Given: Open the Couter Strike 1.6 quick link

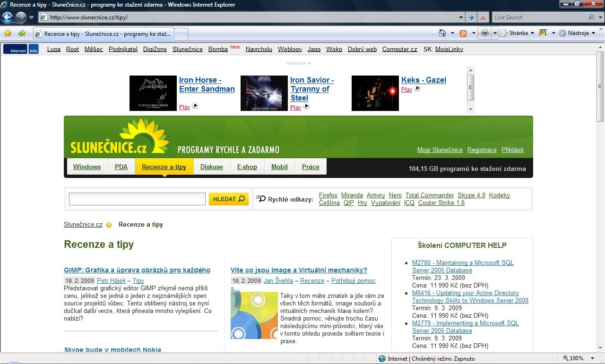Looking at the screenshot, I should 441,203.
